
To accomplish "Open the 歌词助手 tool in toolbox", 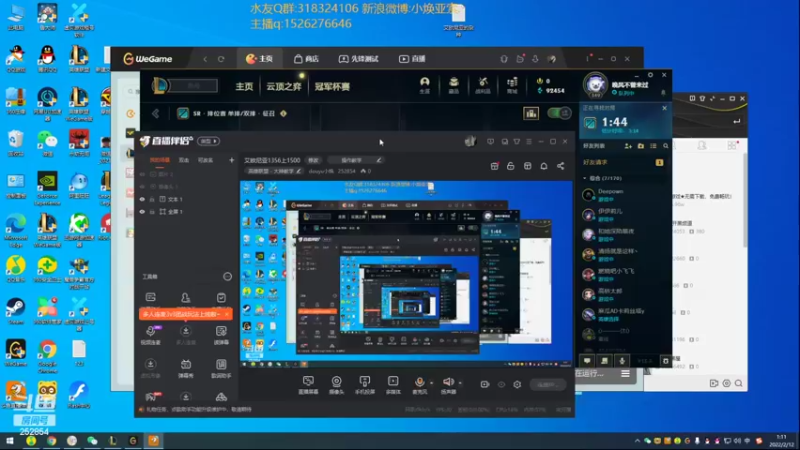I will 221,368.
